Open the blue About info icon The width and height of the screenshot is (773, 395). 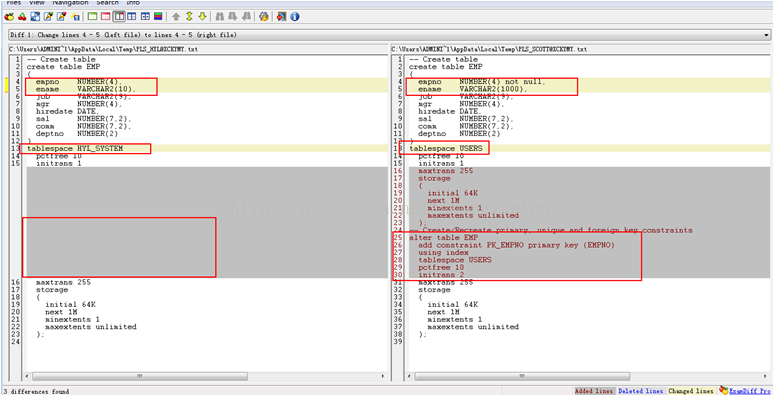(x=295, y=17)
